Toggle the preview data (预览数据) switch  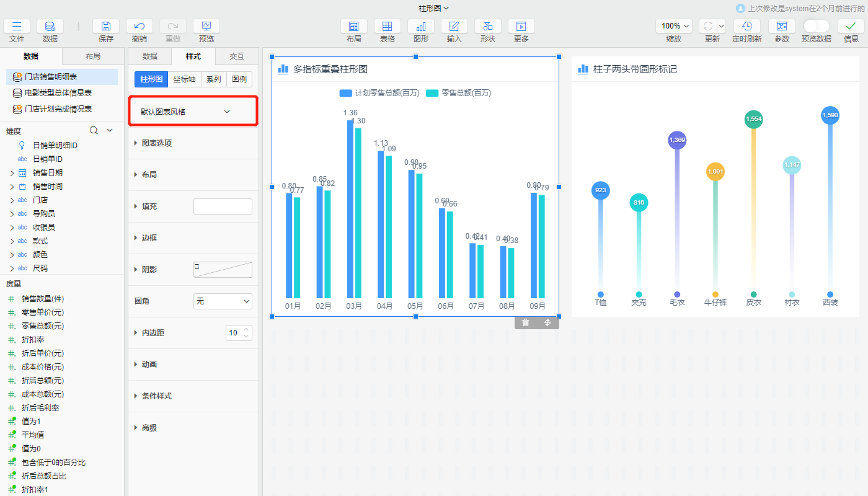click(x=816, y=26)
